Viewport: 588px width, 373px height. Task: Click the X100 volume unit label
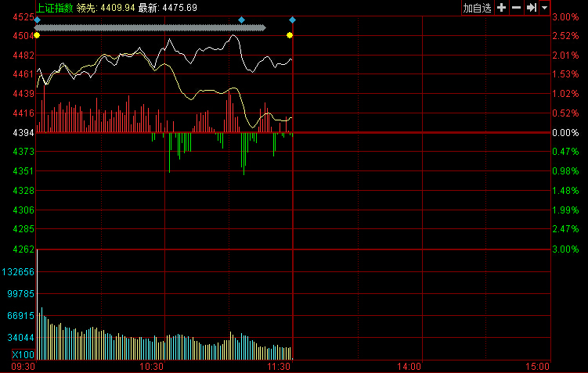(23, 354)
